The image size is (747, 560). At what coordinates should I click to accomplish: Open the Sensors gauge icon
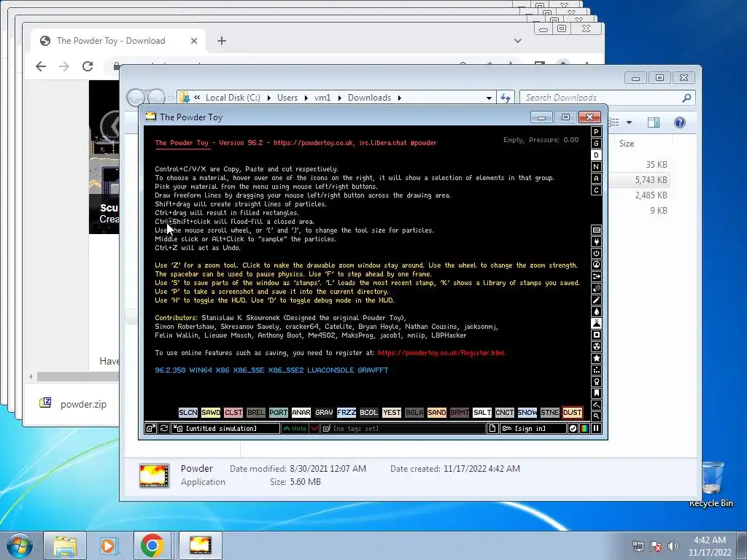596,265
